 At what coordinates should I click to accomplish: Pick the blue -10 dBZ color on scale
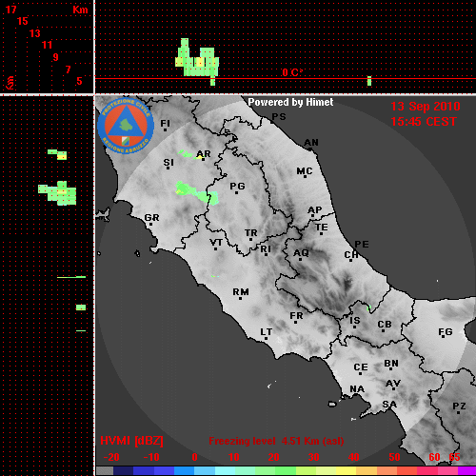pos(143,470)
